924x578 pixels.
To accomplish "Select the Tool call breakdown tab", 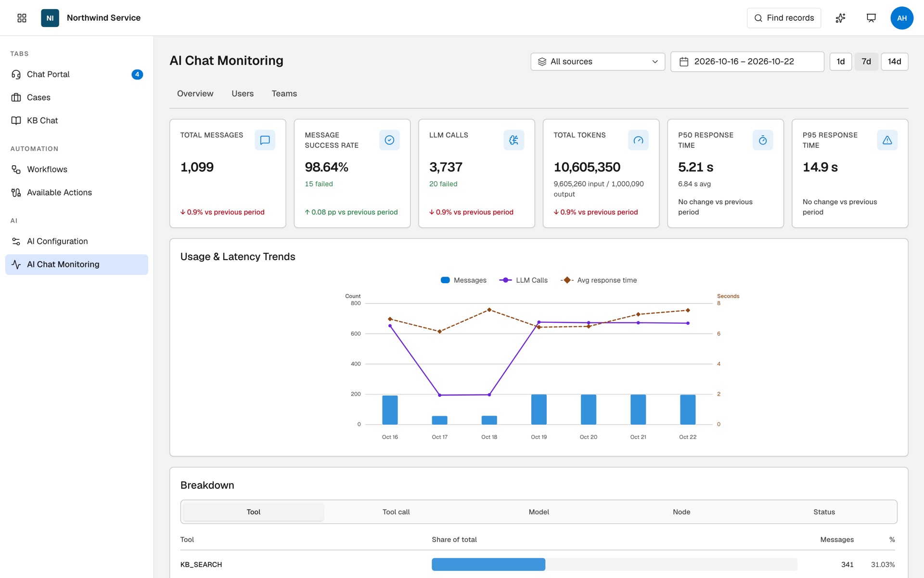I will 396,512.
